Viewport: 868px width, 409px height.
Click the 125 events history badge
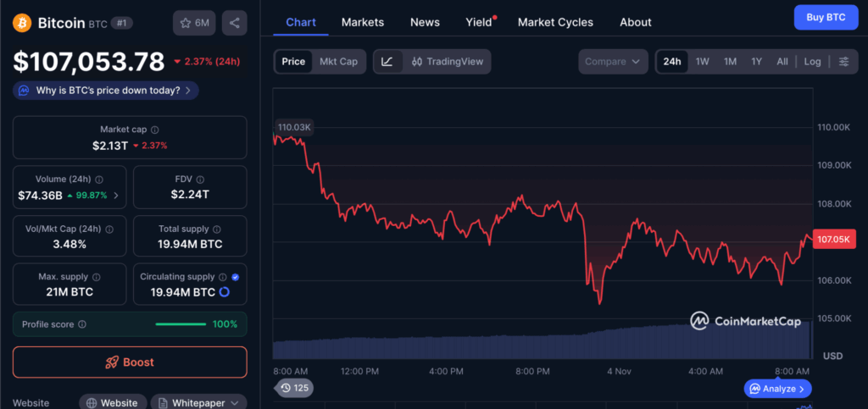[x=294, y=388]
